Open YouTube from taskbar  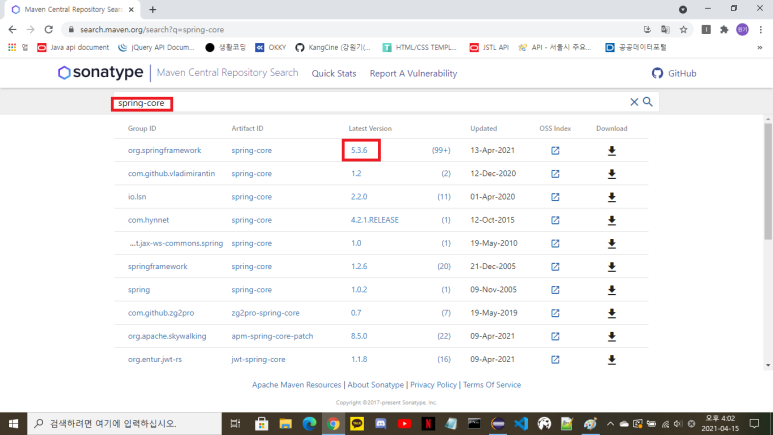pos(404,424)
